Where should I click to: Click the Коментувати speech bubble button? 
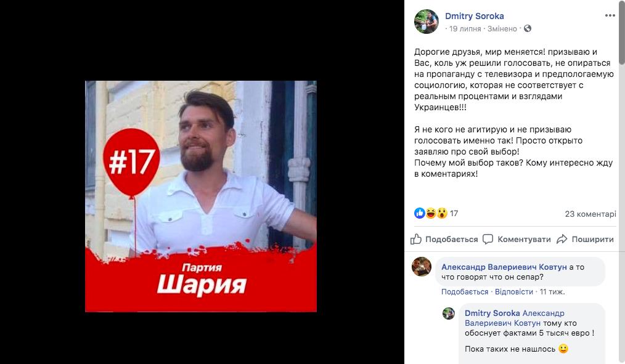(517, 240)
